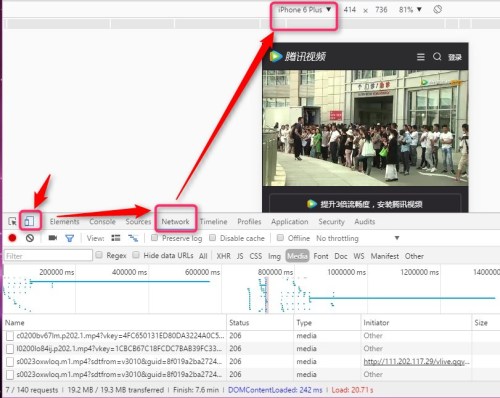Filter requests by CSS

[x=256, y=256]
